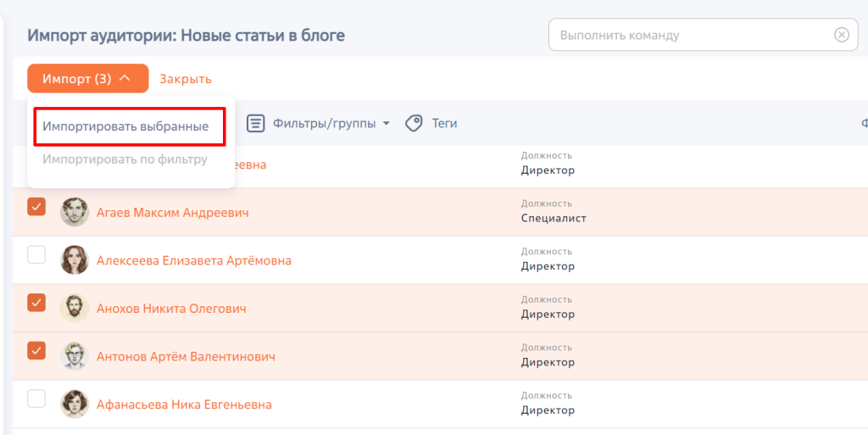Click the Filters/groups list icon

[x=255, y=123]
